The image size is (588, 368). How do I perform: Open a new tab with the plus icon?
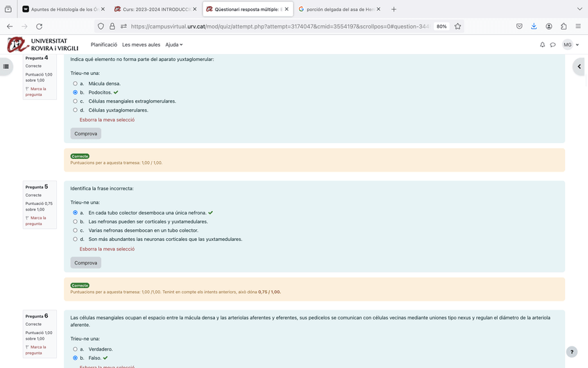394,9
